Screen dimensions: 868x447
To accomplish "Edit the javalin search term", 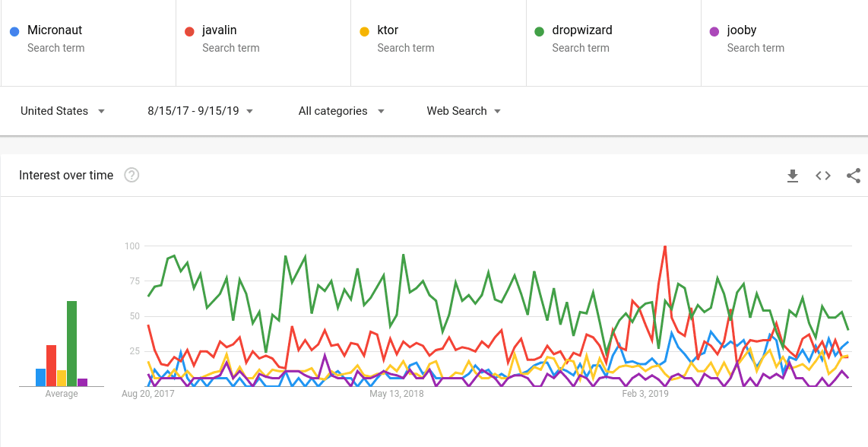I will click(x=220, y=30).
